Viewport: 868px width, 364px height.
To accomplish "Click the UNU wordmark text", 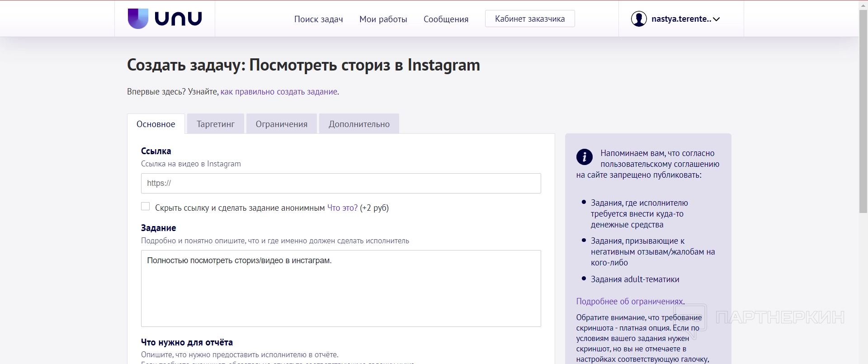I will pos(178,19).
